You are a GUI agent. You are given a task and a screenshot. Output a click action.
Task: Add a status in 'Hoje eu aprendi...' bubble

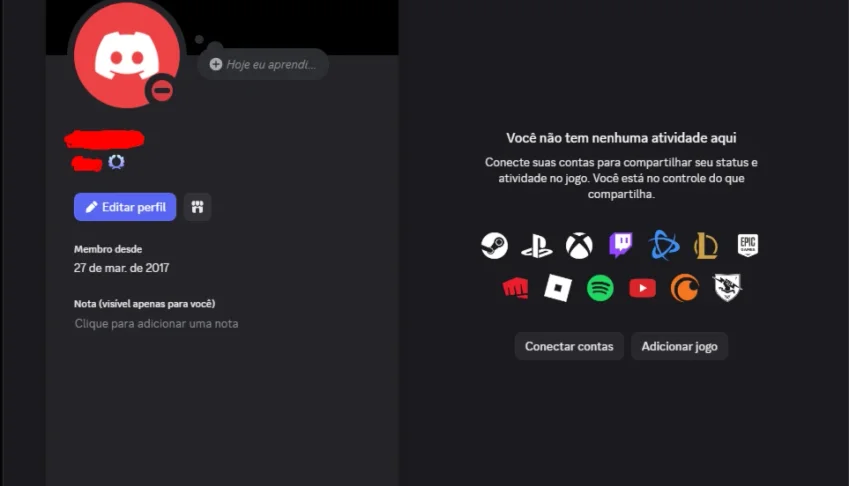pyautogui.click(x=263, y=64)
